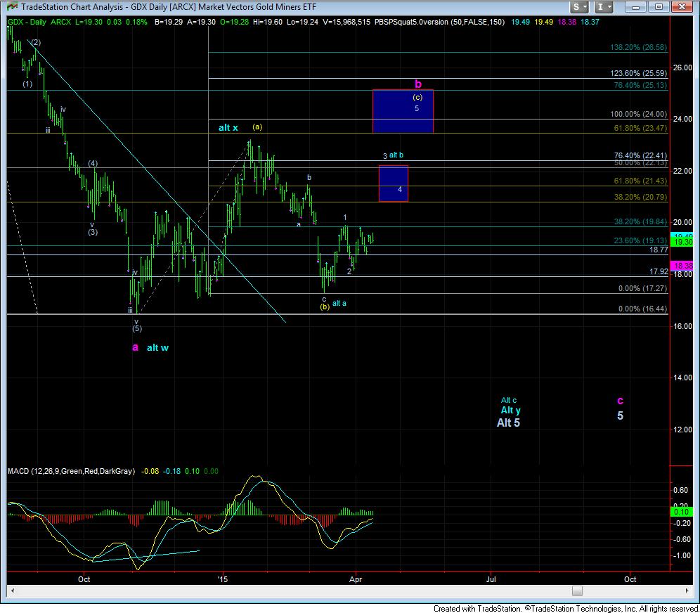Viewport: 700px width, 613px height.
Task: Select the smaller blue box labeled 4
Action: point(394,183)
